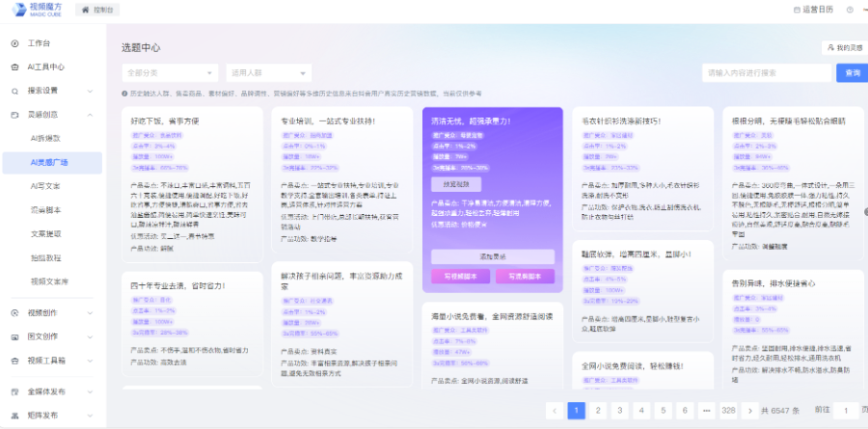Go to page 5
Image resolution: width=868 pixels, height=429 pixels.
[x=664, y=410]
